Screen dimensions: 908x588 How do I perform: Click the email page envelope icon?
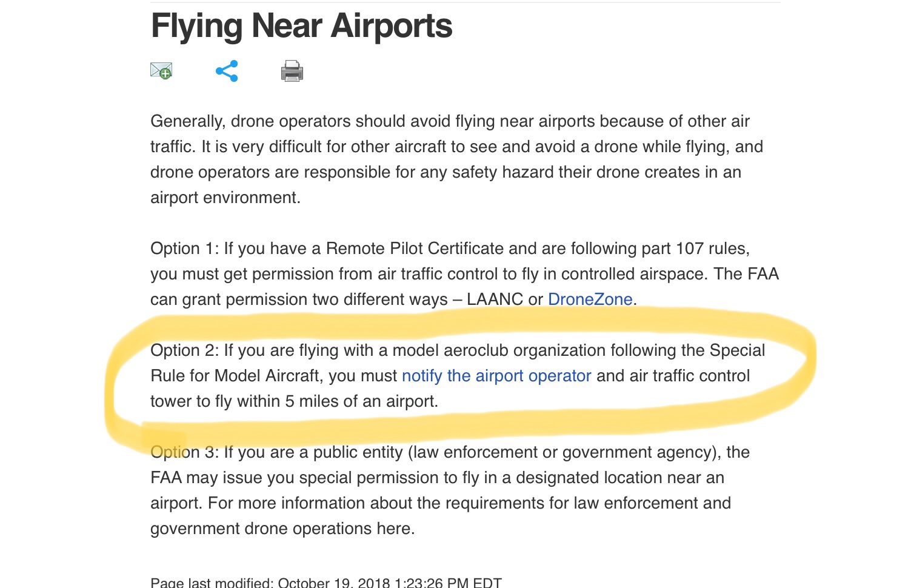(x=161, y=71)
